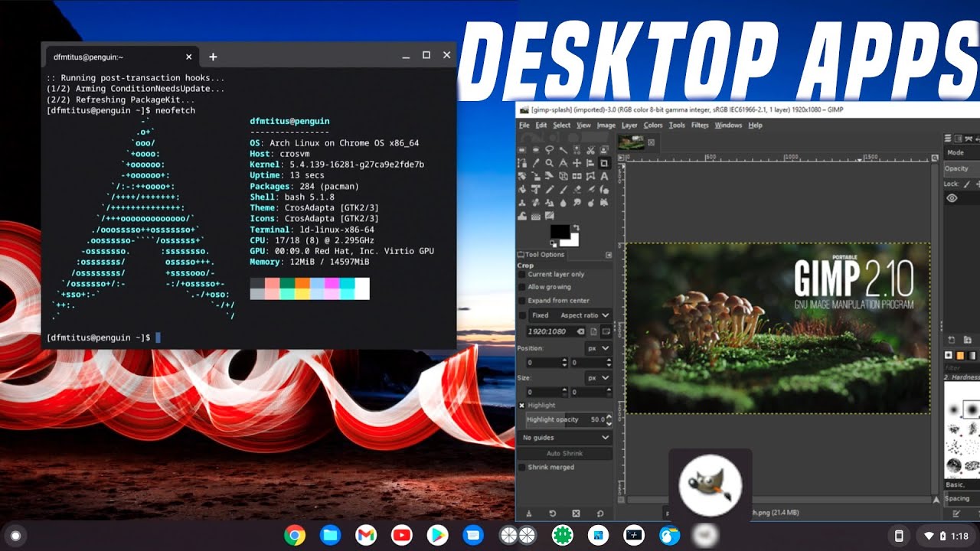Viewport: 980px width, 551px height.
Task: Open the layer Mode dropdown
Action: click(962, 153)
